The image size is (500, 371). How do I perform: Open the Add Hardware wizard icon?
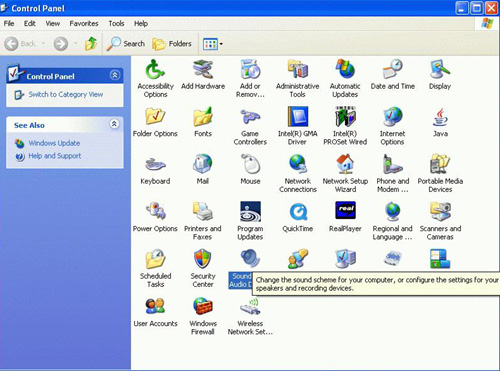(203, 70)
